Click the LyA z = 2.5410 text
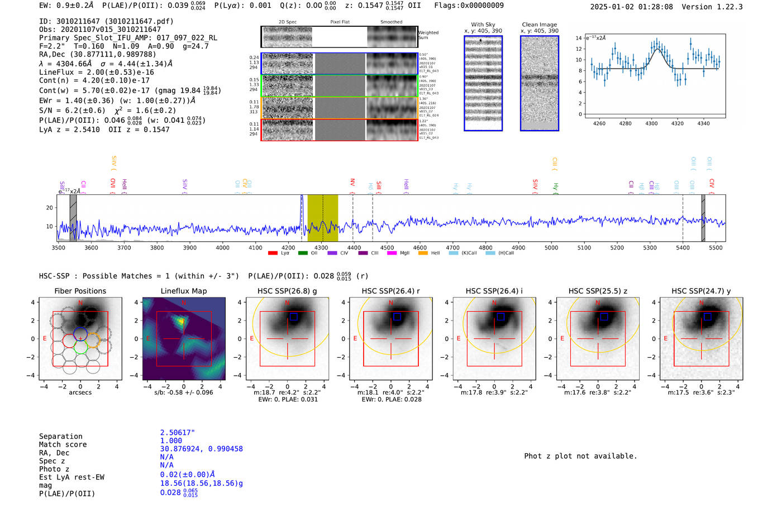The image size is (782, 532). point(69,130)
